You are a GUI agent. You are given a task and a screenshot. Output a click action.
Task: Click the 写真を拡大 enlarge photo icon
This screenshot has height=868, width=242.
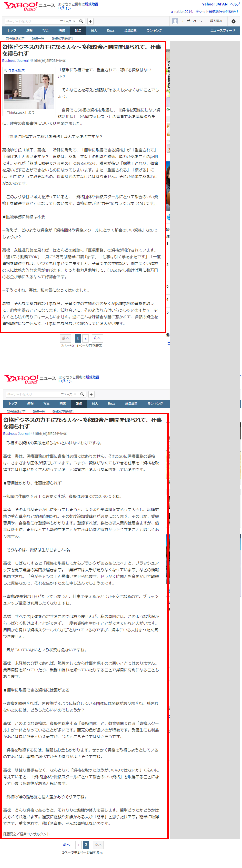[5, 70]
